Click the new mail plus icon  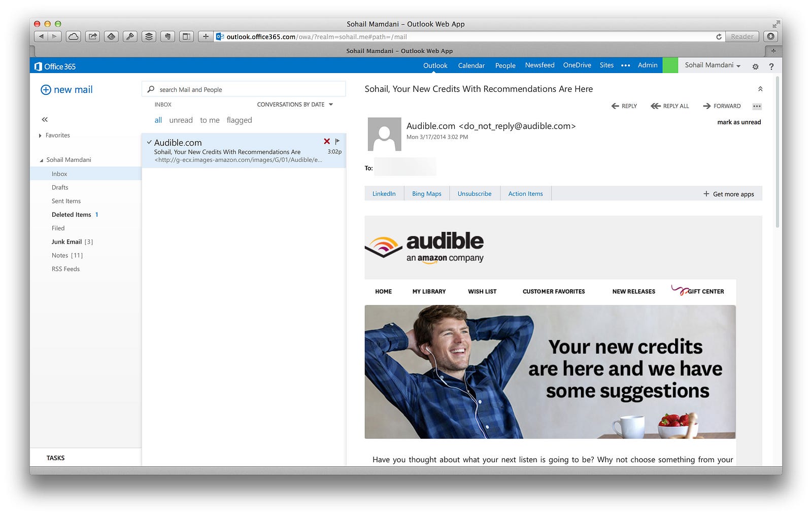click(46, 90)
